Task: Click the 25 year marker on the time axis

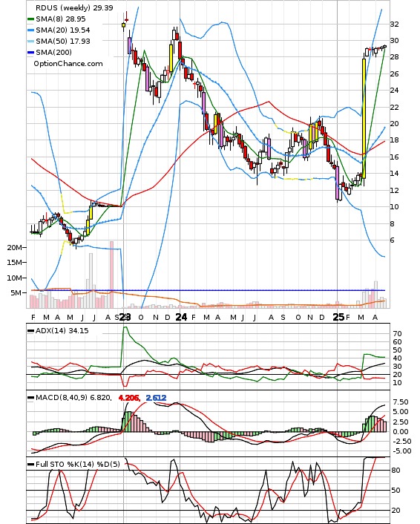Action: [x=338, y=317]
